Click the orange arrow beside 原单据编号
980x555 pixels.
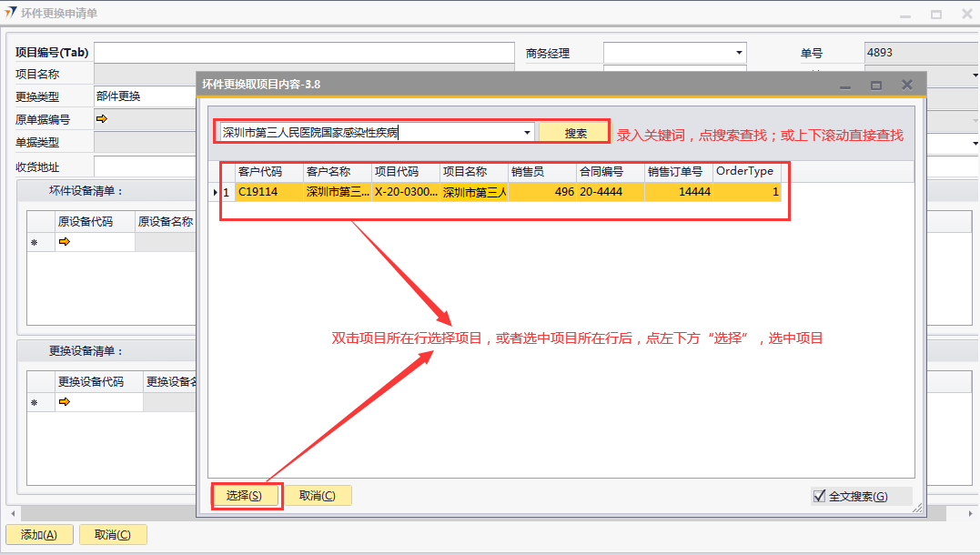pos(101,118)
